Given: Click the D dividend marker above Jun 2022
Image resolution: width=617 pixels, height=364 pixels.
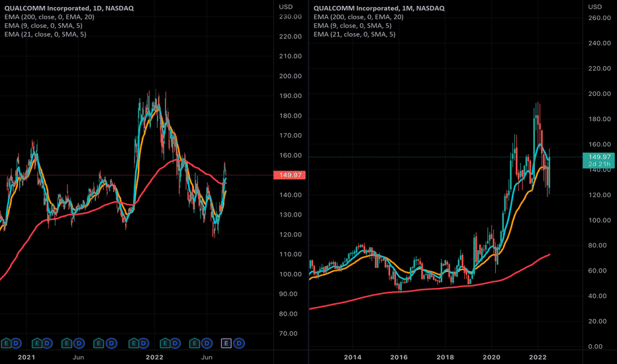Looking at the screenshot, I should (x=207, y=343).
